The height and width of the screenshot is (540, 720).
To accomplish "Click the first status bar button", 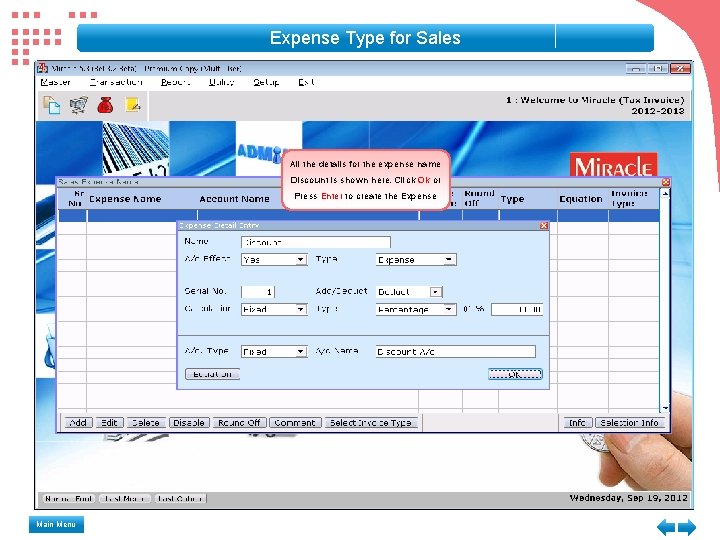I will [69, 499].
